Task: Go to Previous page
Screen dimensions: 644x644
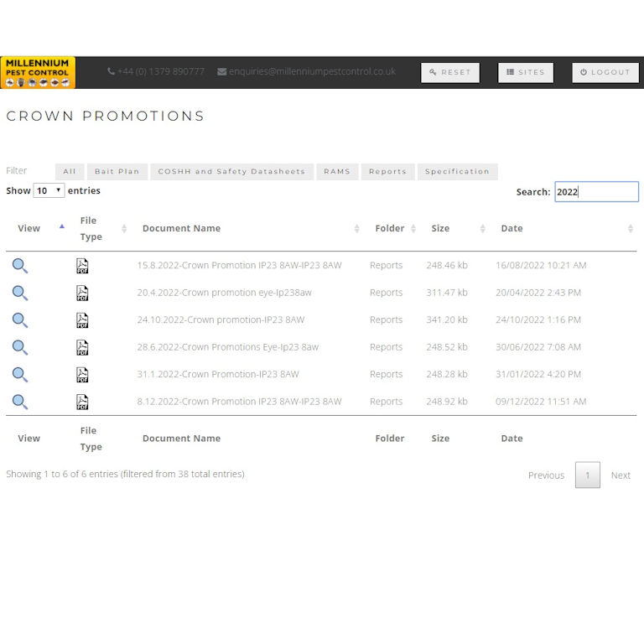Action: (x=546, y=475)
